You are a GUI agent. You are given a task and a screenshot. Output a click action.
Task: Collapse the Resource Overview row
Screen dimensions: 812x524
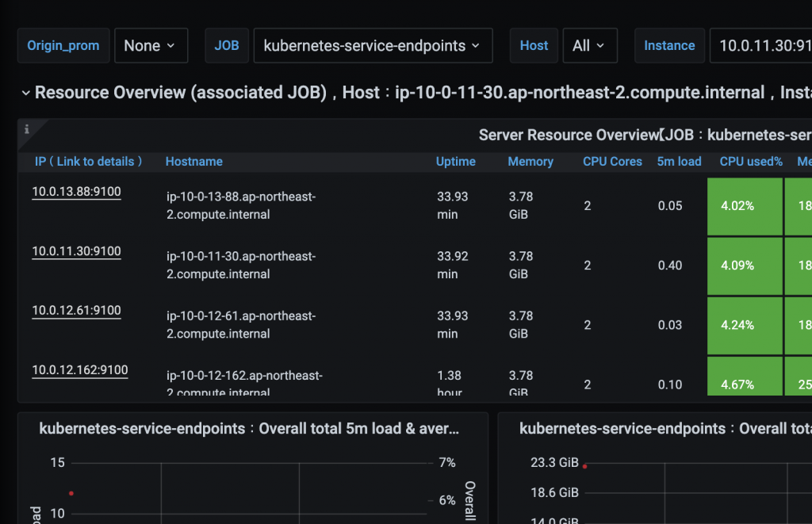[x=26, y=94]
